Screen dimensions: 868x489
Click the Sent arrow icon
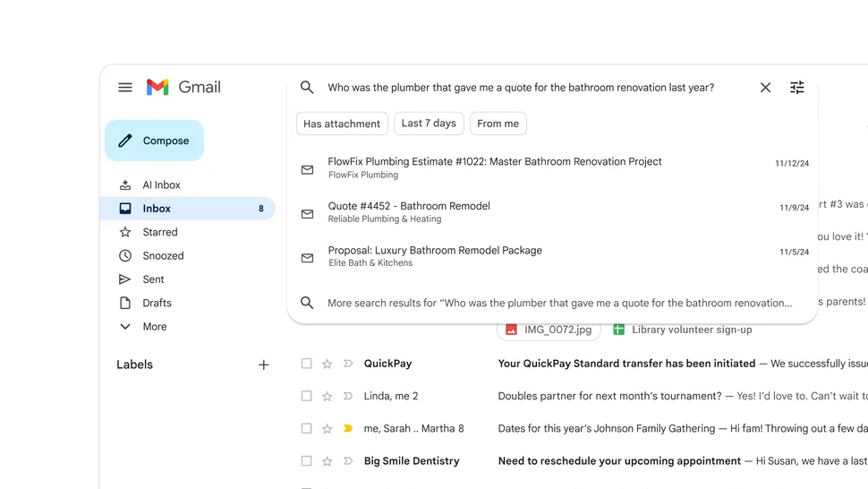click(125, 279)
